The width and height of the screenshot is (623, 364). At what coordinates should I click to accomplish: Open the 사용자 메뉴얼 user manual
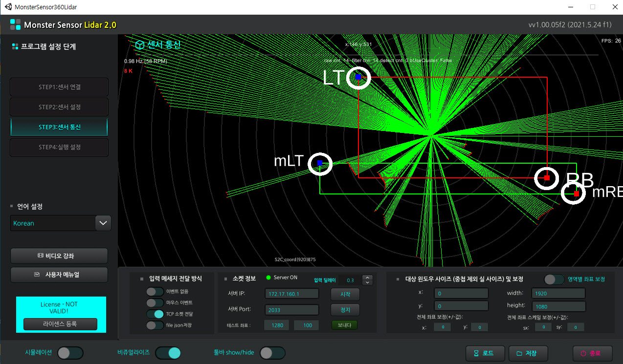[59, 275]
